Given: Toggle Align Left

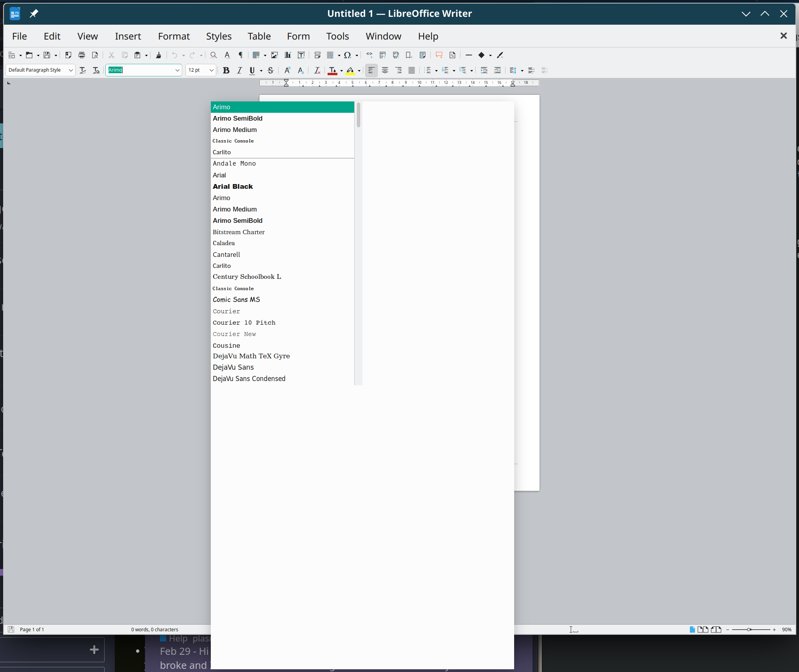Looking at the screenshot, I should 371,70.
